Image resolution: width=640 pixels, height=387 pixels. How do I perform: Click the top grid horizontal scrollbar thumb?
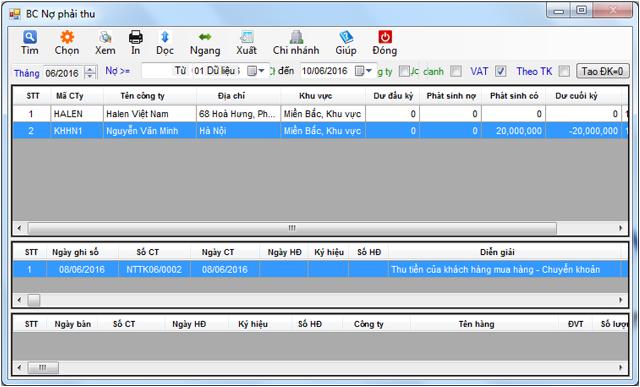tap(292, 228)
